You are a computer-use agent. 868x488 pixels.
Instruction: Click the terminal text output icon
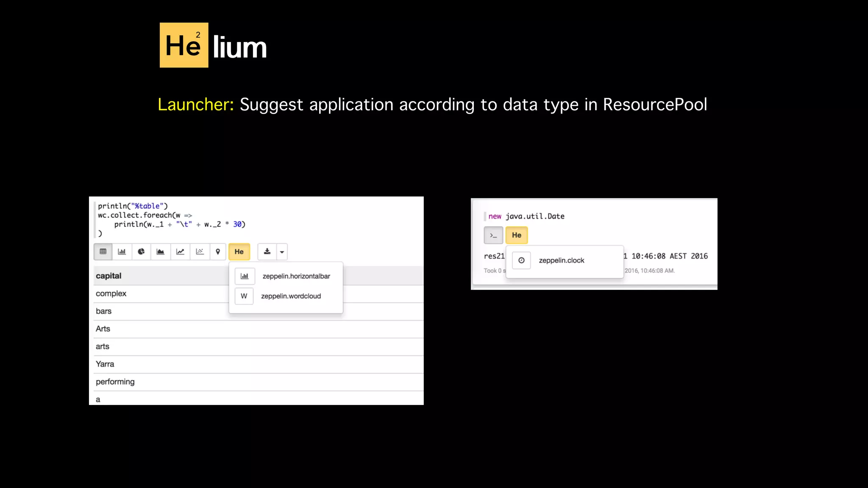point(493,235)
